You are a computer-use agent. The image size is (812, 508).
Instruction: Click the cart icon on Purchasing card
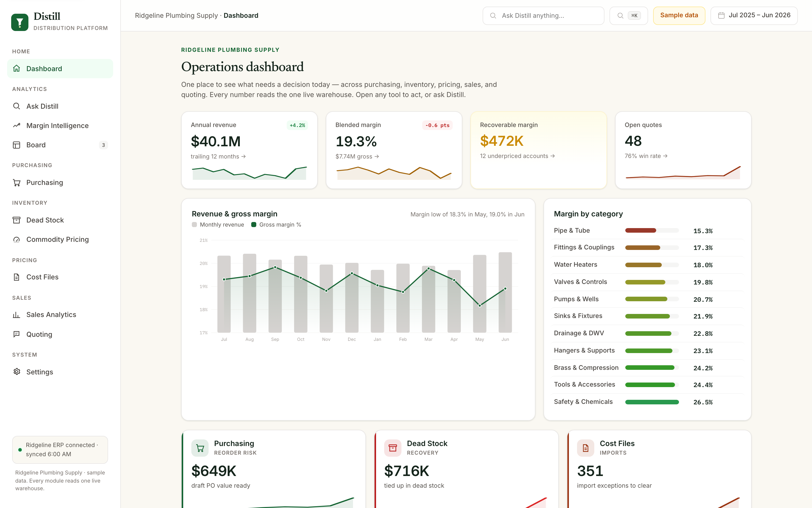tap(200, 448)
